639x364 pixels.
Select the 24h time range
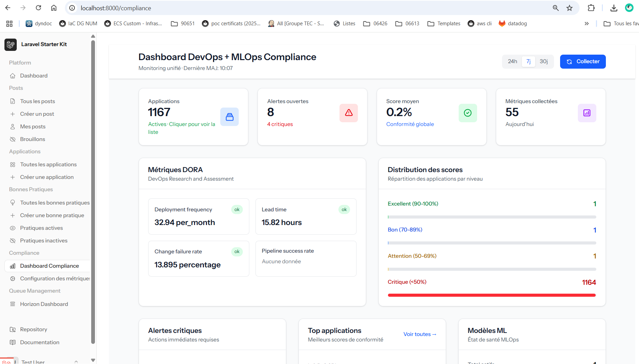click(x=512, y=61)
